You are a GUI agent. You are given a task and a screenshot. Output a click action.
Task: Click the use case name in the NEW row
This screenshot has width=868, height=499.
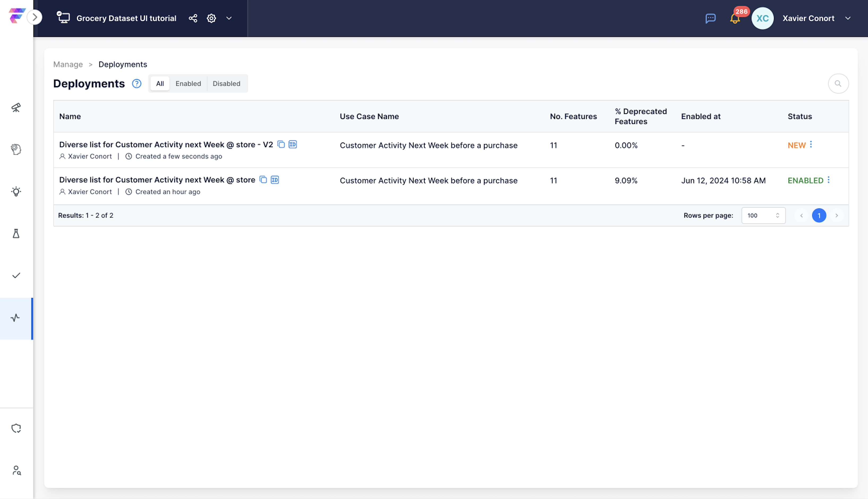point(428,145)
